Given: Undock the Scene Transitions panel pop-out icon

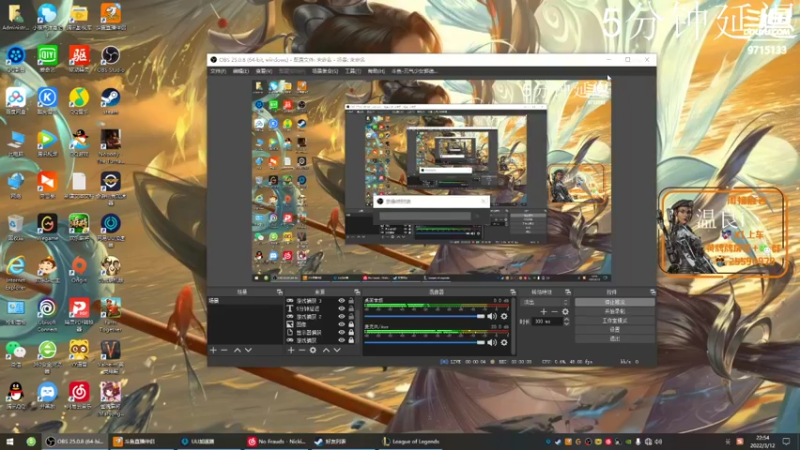Looking at the screenshot, I should pyautogui.click(x=568, y=292).
